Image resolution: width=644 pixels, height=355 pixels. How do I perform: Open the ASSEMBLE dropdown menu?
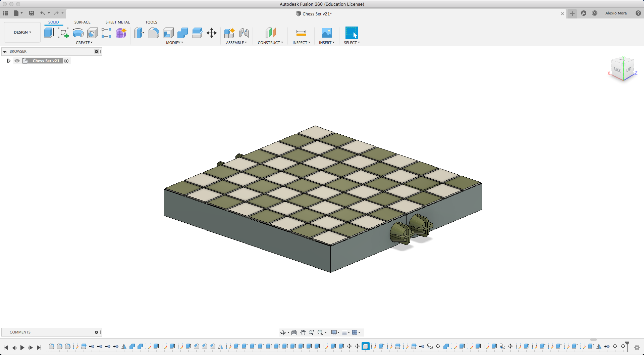(236, 43)
